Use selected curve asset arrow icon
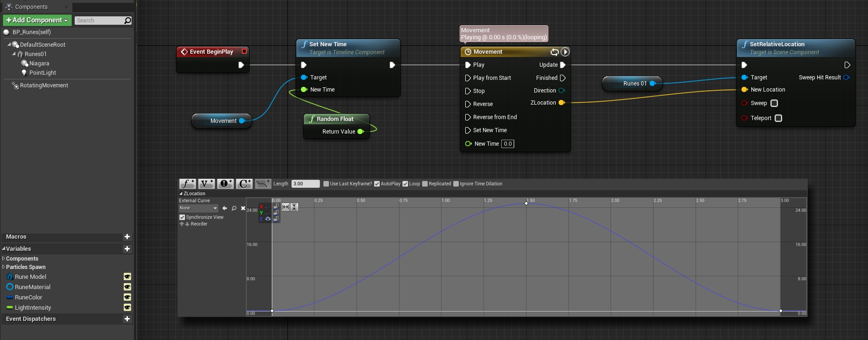Image resolution: width=868 pixels, height=340 pixels. point(224,208)
